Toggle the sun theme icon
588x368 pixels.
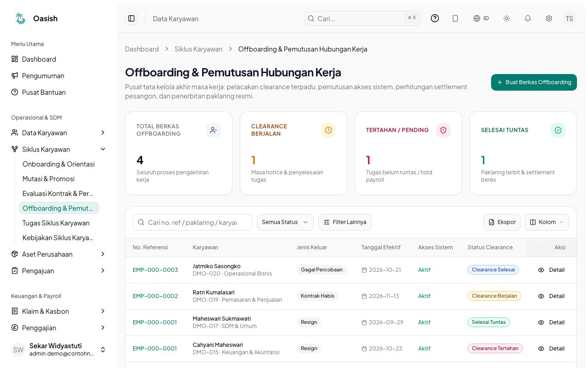point(507,18)
